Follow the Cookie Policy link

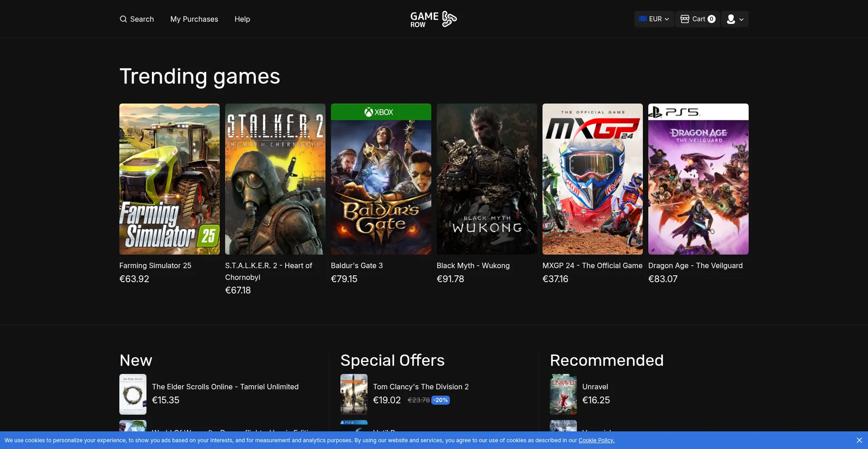[x=596, y=440]
